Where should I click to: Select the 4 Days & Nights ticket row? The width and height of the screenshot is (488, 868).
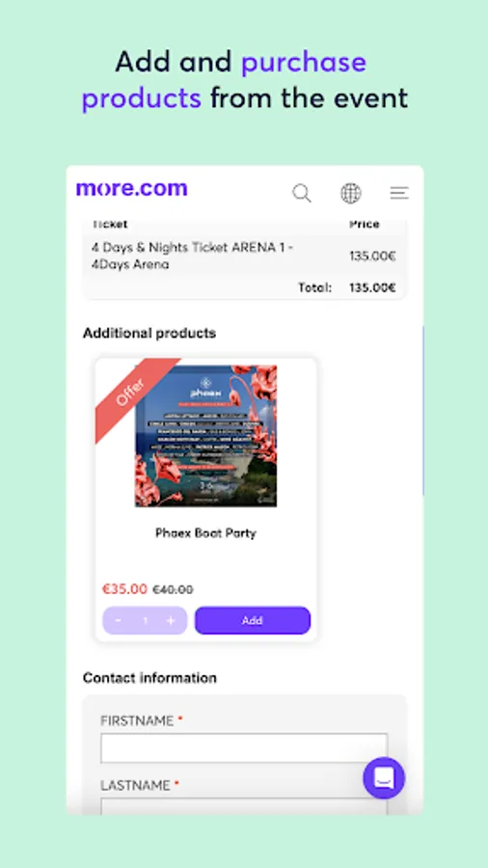tap(244, 256)
